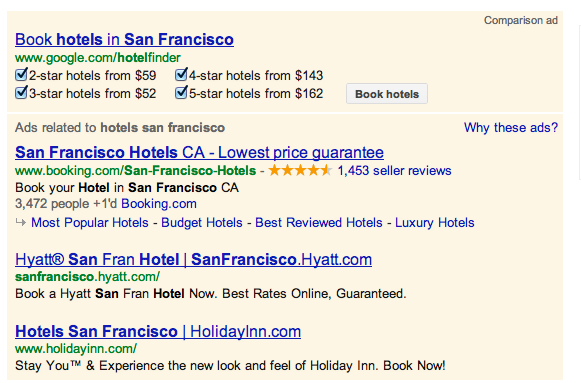Uncheck the 2-star hotels from $59 checkbox
Screen dimensions: 581x383
coord(21,75)
